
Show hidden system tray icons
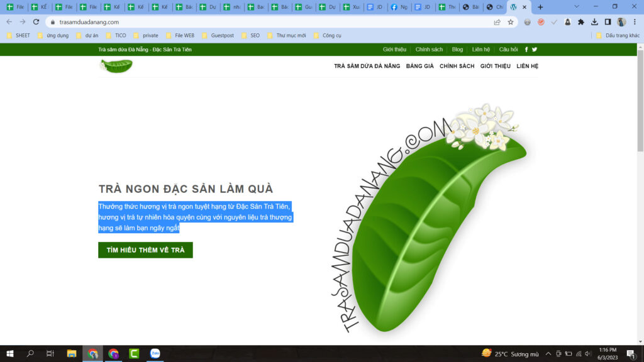pos(548,354)
